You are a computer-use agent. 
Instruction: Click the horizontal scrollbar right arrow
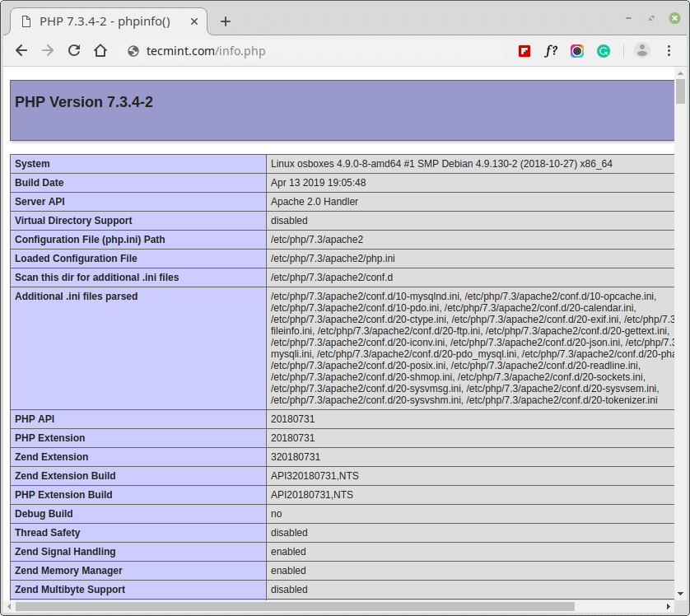[x=669, y=607]
